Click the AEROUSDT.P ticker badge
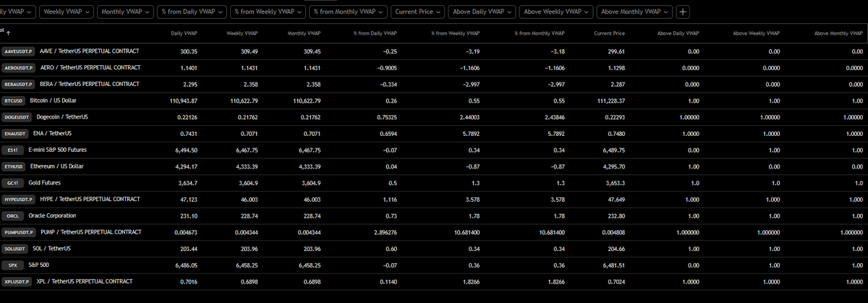868x303 pixels. [x=19, y=68]
